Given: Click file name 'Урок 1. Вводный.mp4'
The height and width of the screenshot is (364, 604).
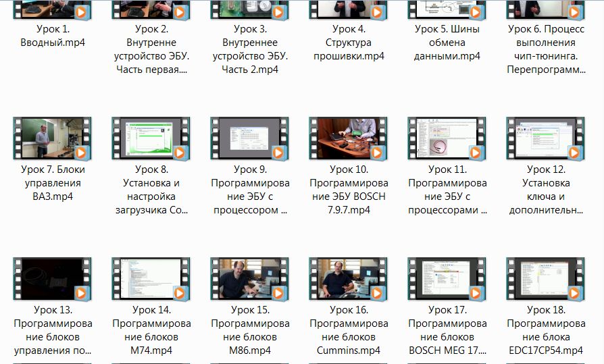Looking at the screenshot, I should (x=53, y=36).
